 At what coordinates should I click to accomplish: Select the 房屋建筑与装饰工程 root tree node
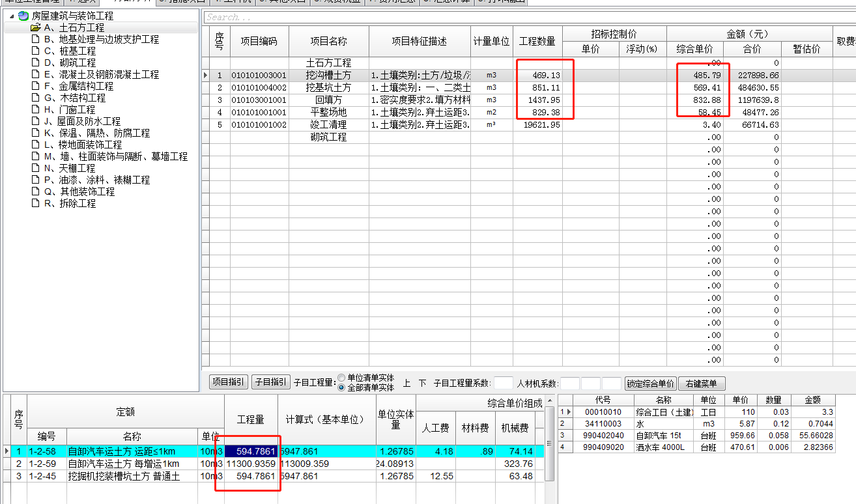[x=72, y=16]
